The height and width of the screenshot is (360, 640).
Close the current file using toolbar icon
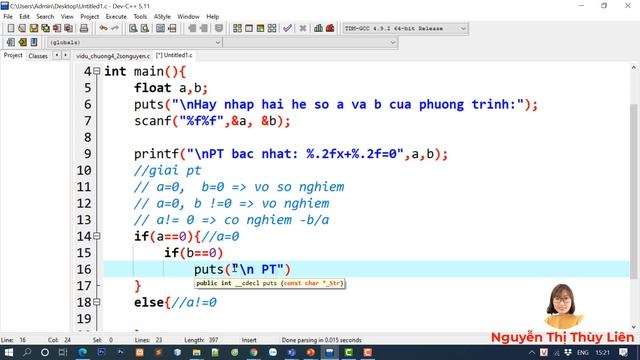tap(57, 28)
